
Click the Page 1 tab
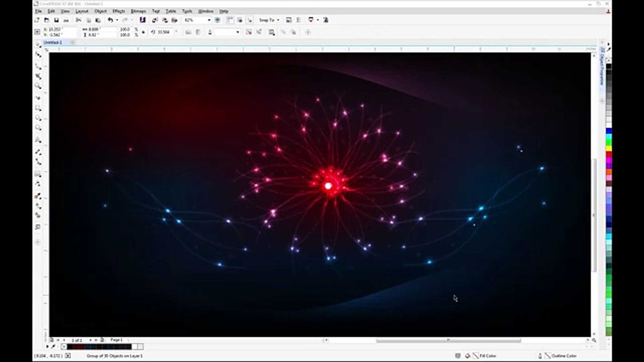pyautogui.click(x=116, y=340)
